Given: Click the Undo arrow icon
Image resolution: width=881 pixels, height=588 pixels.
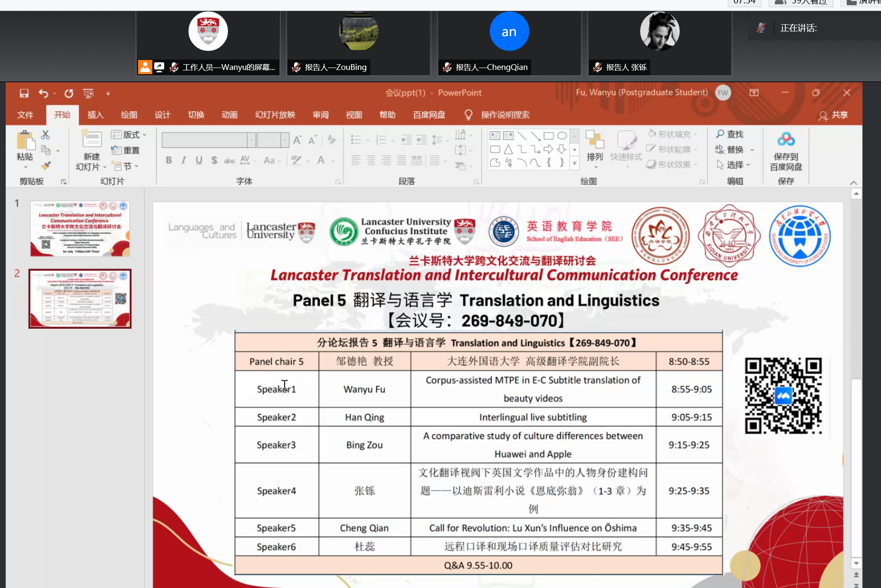Looking at the screenshot, I should pos(43,93).
